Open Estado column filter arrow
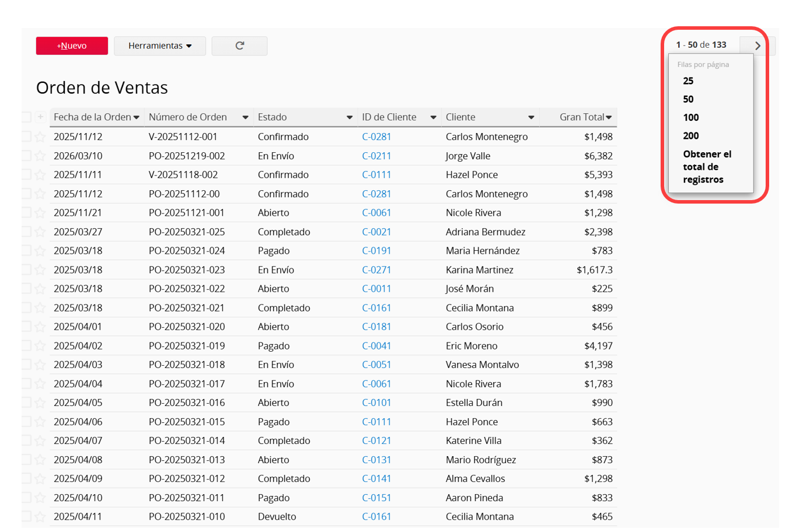Image resolution: width=789 pixels, height=532 pixels. point(349,117)
